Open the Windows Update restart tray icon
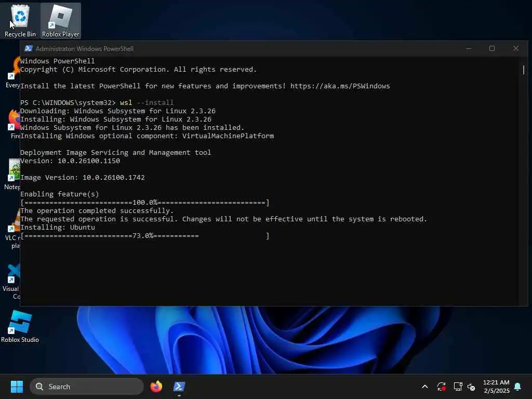 pos(442,387)
